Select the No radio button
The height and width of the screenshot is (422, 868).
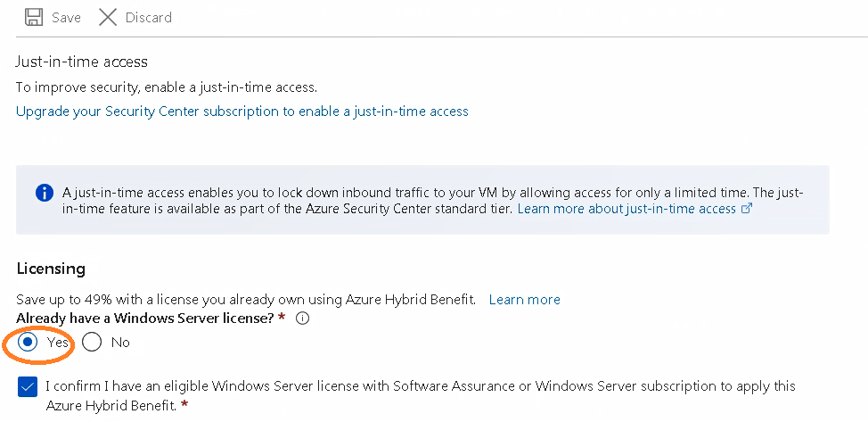click(x=92, y=343)
